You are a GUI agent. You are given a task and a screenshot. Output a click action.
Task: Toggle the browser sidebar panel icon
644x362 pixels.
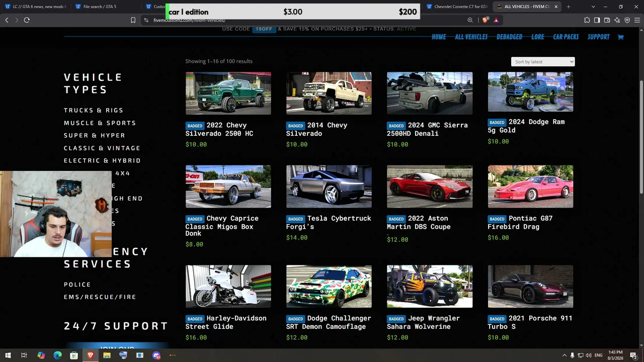point(597,20)
